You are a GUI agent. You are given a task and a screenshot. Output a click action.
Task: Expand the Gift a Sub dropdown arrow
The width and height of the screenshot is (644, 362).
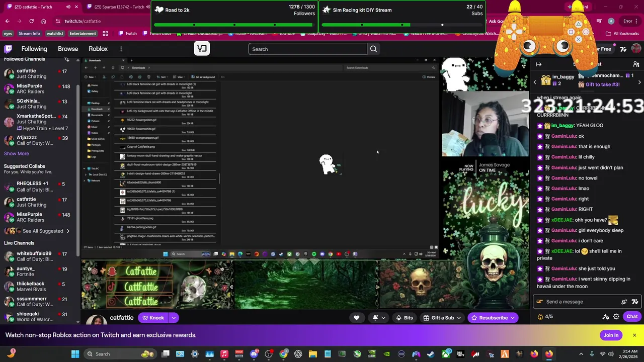tap(458, 318)
